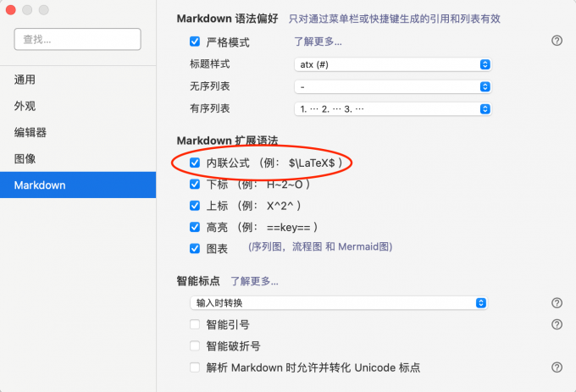Click help icon next to 输入时转换 dropdown
576x392 pixels.
click(557, 302)
